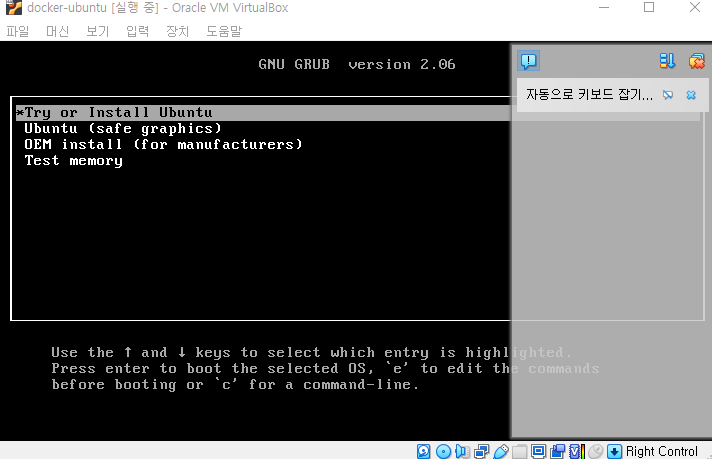Click the delete all notifications icon
Image resolution: width=712 pixels, height=459 pixels.
pos(697,61)
